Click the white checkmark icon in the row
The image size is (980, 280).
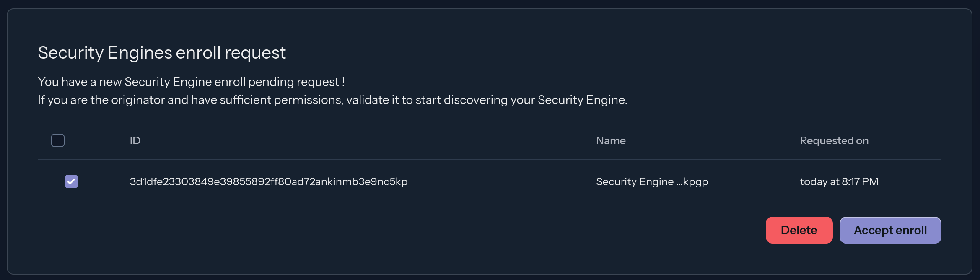coord(71,181)
